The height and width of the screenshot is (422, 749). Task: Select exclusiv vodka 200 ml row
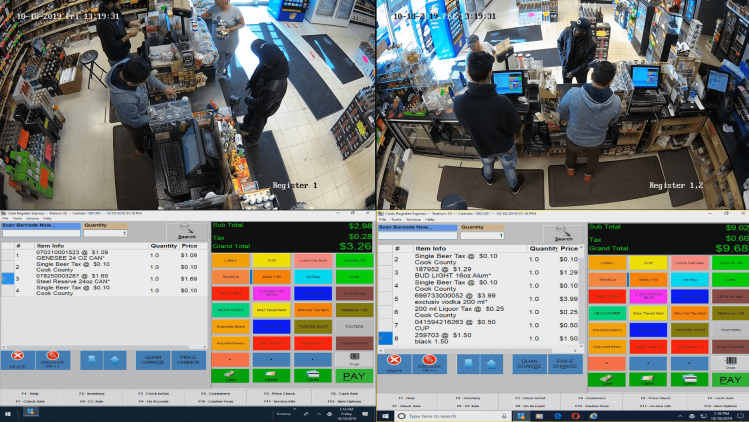point(479,299)
